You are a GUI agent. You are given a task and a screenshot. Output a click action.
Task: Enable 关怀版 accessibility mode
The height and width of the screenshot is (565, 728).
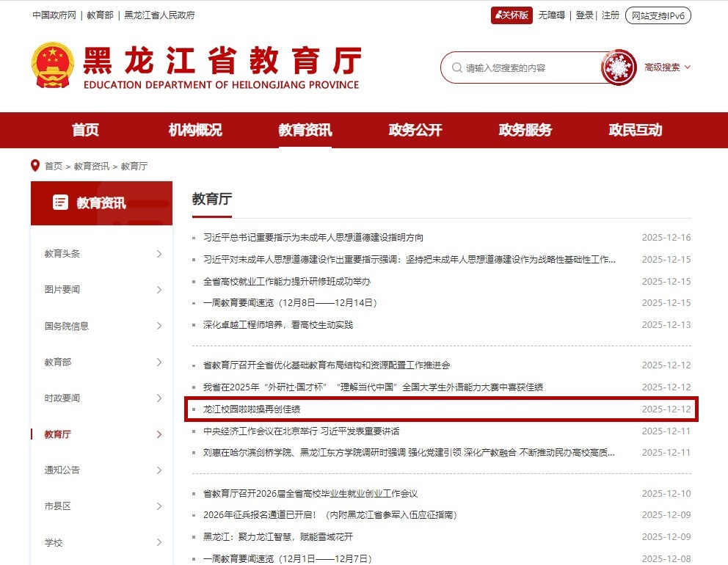pos(512,15)
